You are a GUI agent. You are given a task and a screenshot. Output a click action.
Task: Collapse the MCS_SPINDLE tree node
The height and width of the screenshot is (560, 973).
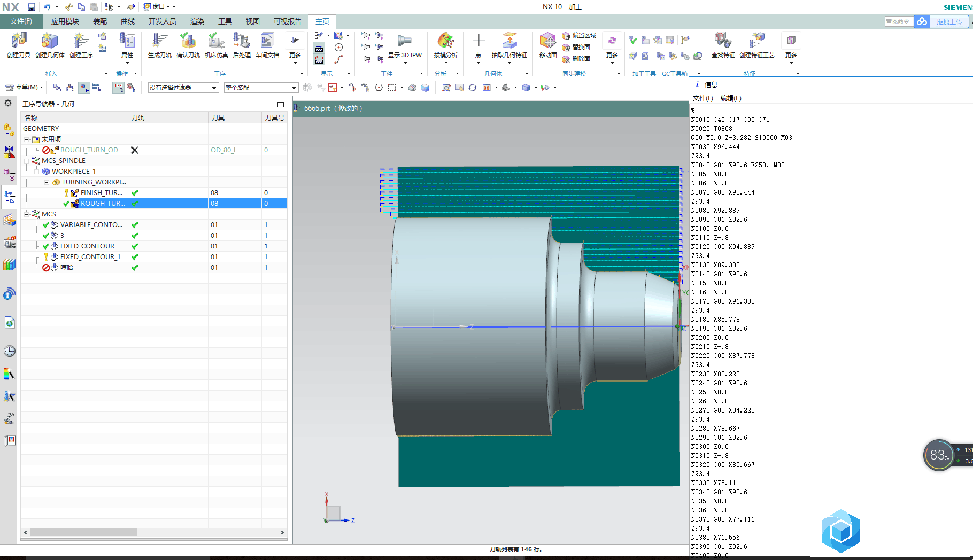click(27, 160)
